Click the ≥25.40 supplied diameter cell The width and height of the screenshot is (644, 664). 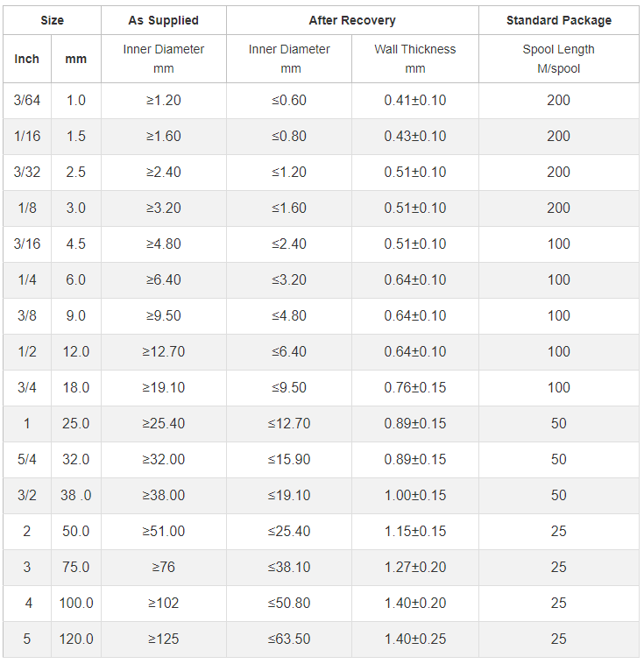[163, 424]
